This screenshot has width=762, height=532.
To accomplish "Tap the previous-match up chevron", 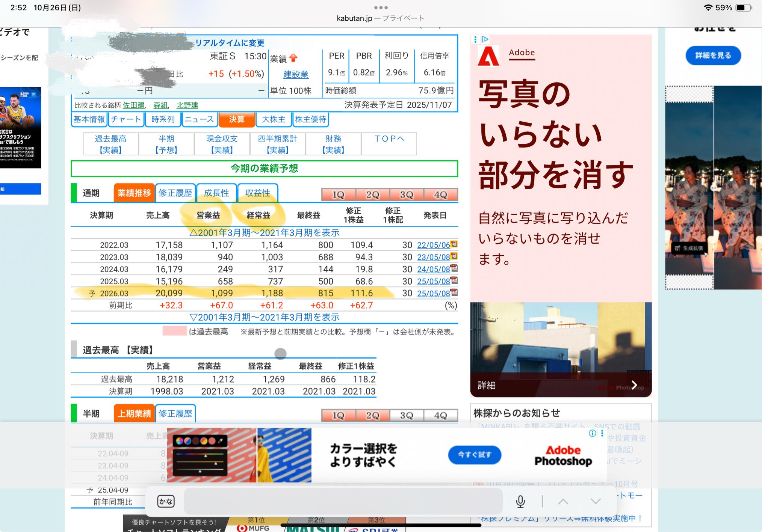I will pos(563,501).
